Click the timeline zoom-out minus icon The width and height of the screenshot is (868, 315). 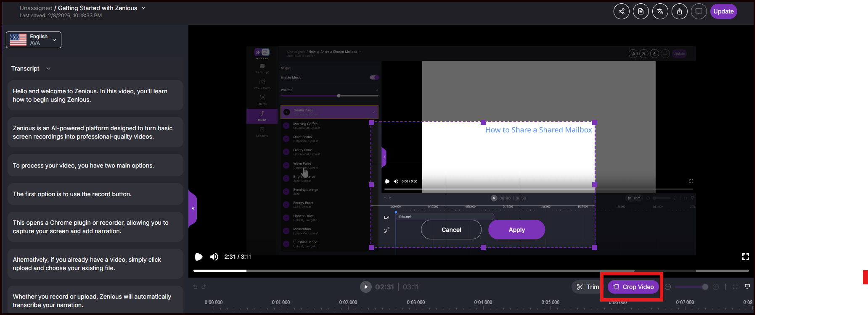tap(668, 287)
